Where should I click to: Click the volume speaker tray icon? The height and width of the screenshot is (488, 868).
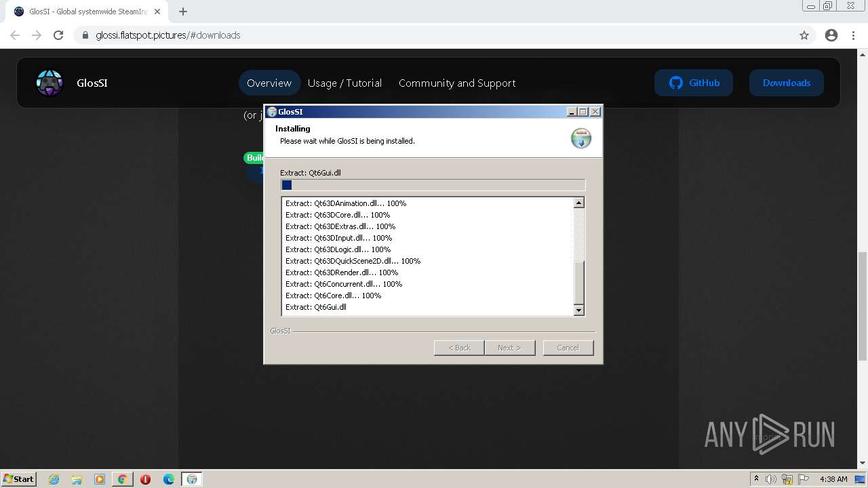pos(771,479)
